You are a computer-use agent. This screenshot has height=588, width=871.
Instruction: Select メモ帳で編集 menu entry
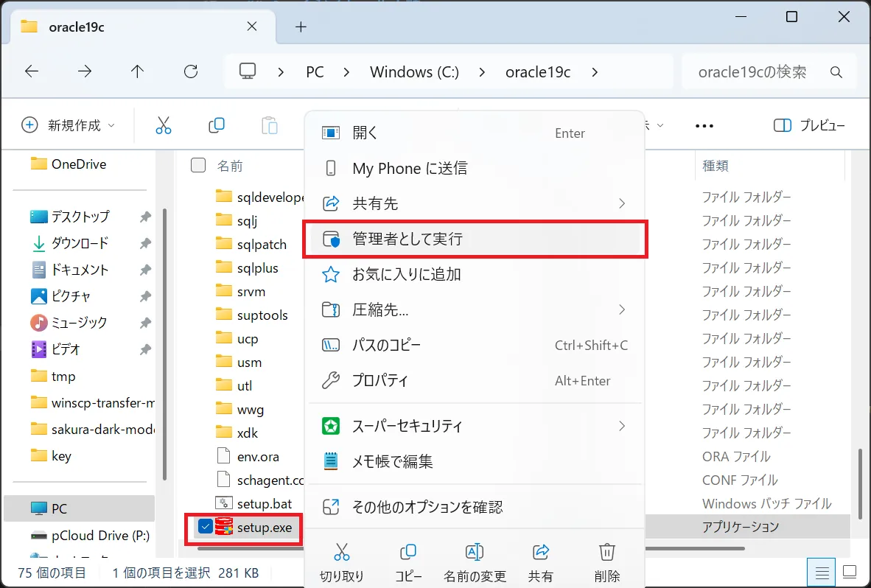tap(475, 461)
